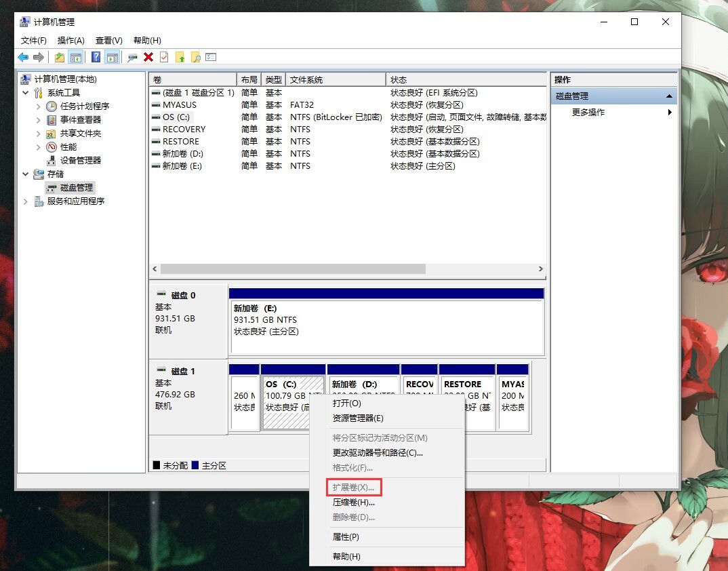Open the 操作(A) menu
This screenshot has width=728, height=571.
[x=70, y=40]
